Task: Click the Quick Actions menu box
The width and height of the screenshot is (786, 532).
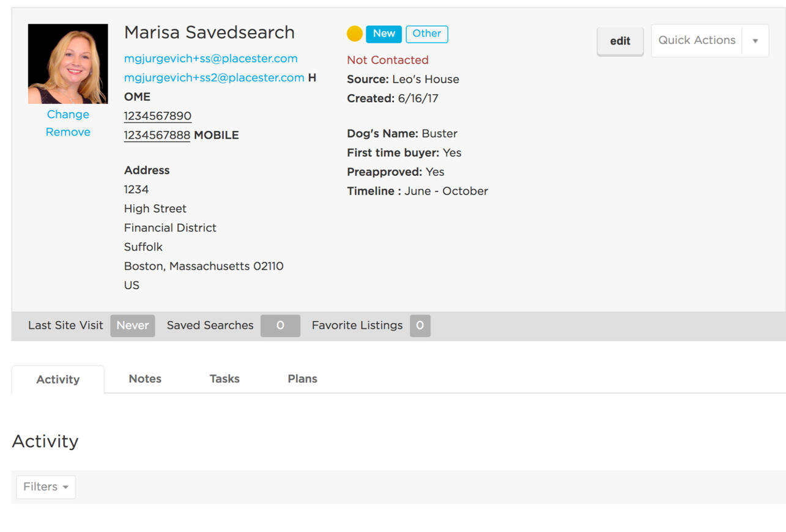Action: 697,40
